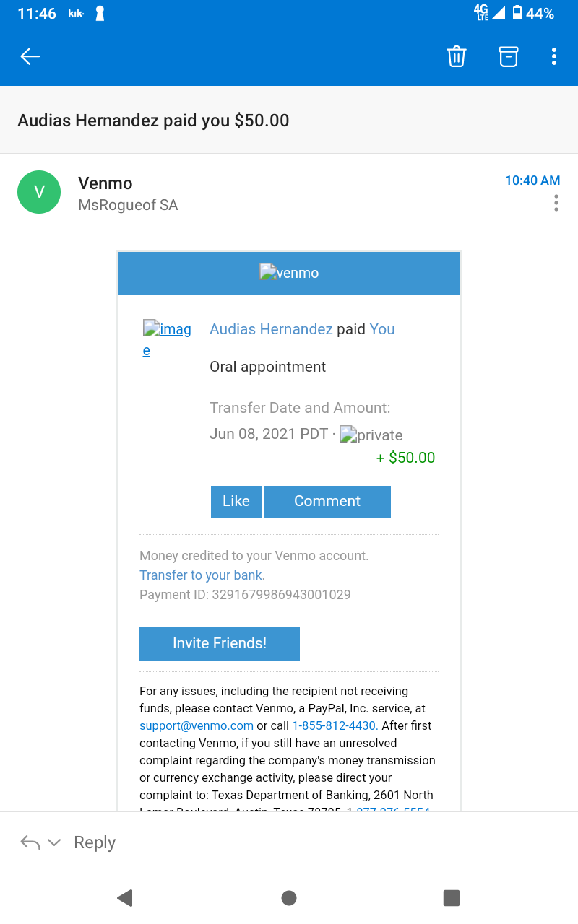Go back using the top arrow
The height and width of the screenshot is (924, 578).
click(30, 56)
